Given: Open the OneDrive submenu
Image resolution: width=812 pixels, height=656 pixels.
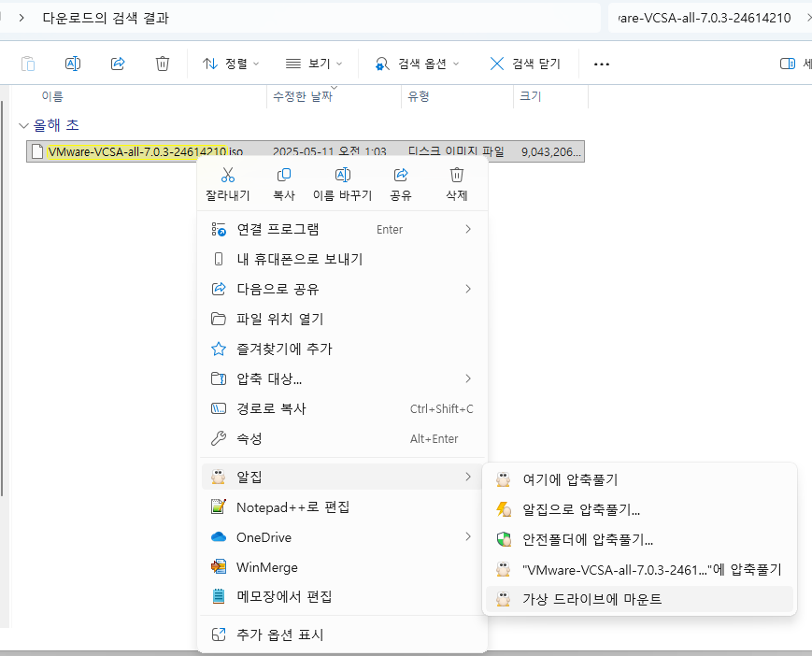Looking at the screenshot, I should point(342,537).
